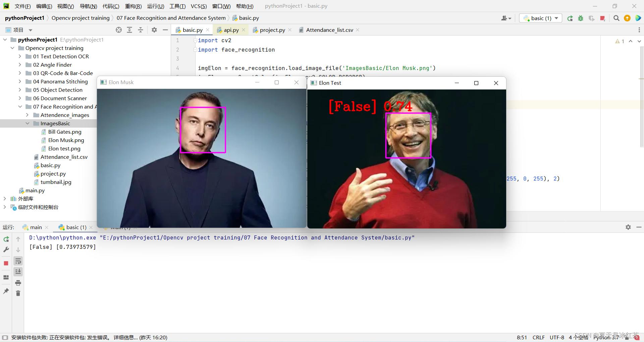644x342 pixels.
Task: Collapse the ImagesBasic folder
Action: pos(28,123)
